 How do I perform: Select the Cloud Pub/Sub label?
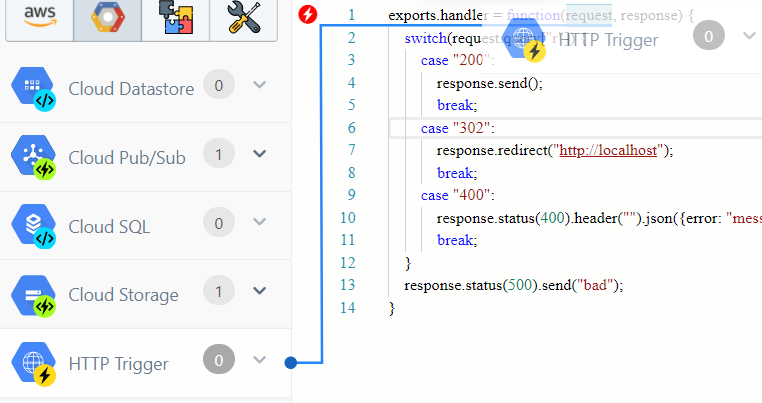127,158
